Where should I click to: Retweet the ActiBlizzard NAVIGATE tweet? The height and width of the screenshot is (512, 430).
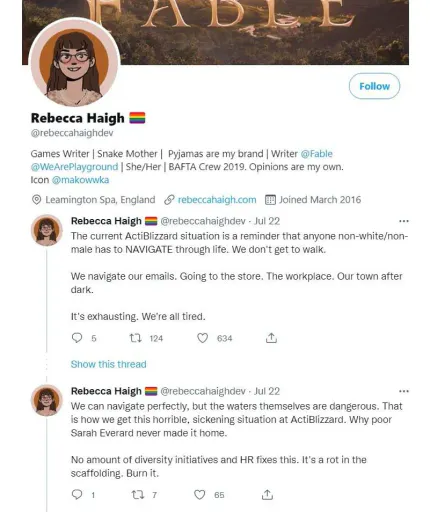[136, 338]
